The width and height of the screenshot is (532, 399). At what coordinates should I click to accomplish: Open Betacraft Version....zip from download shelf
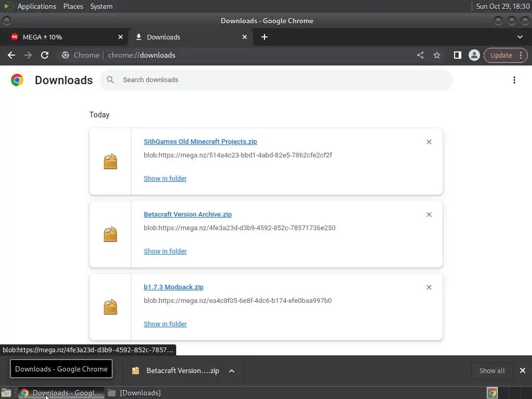coord(176,371)
